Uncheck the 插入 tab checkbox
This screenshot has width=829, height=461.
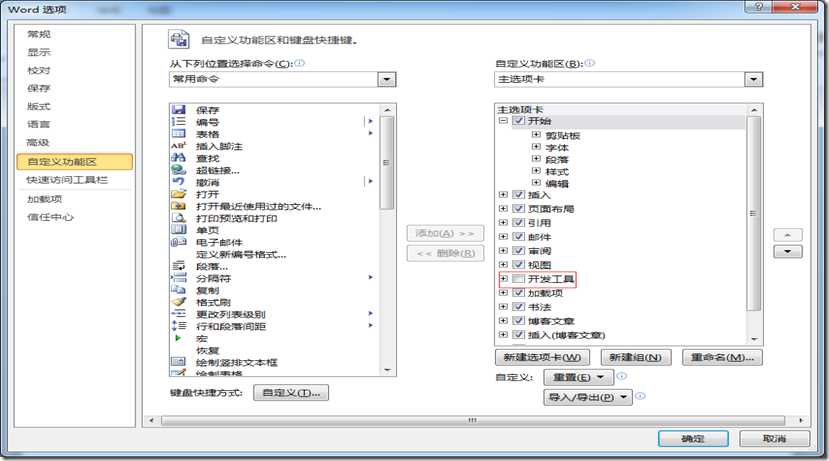[x=519, y=195]
